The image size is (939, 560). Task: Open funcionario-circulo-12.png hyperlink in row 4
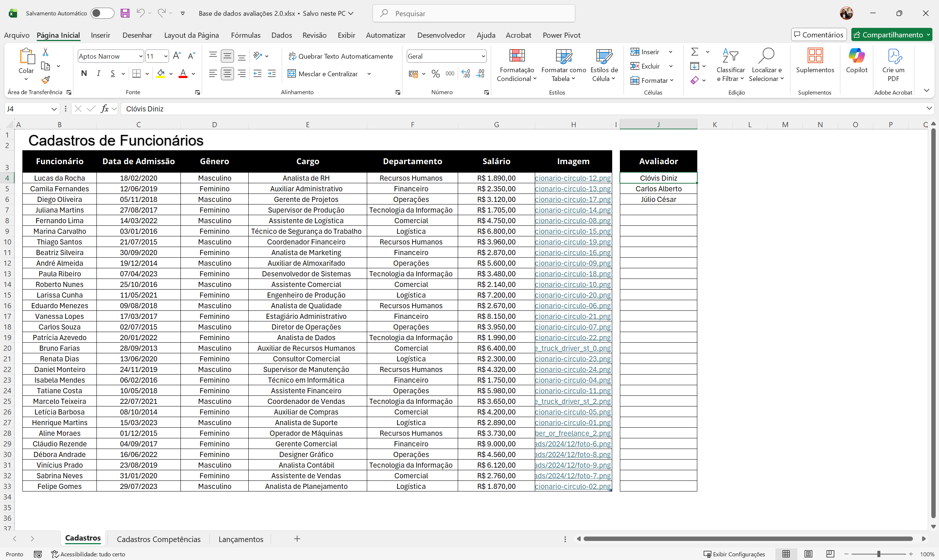click(572, 178)
